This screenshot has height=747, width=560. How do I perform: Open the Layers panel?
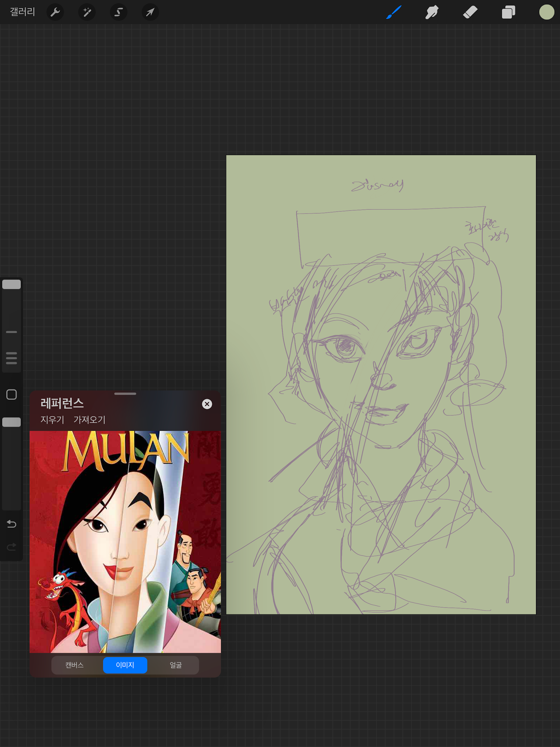point(508,12)
